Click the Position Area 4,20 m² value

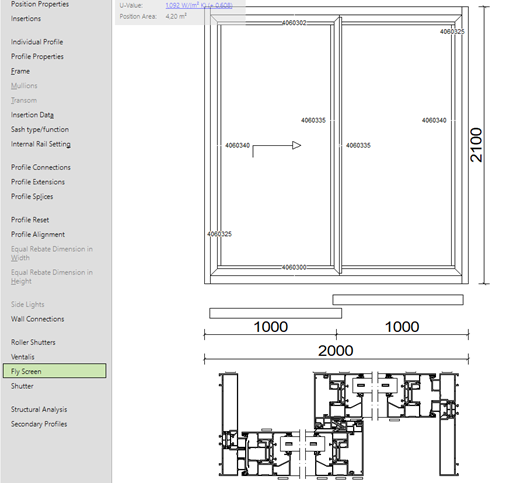click(x=176, y=16)
